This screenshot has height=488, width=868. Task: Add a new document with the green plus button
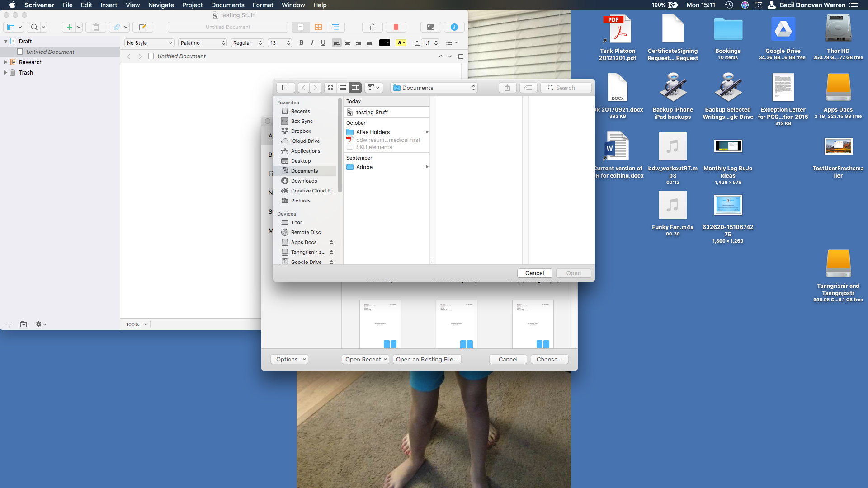coord(69,27)
